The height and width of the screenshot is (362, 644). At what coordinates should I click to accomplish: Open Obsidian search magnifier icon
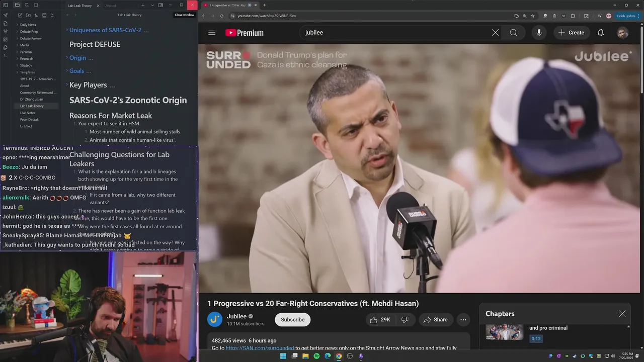[x=27, y=5]
